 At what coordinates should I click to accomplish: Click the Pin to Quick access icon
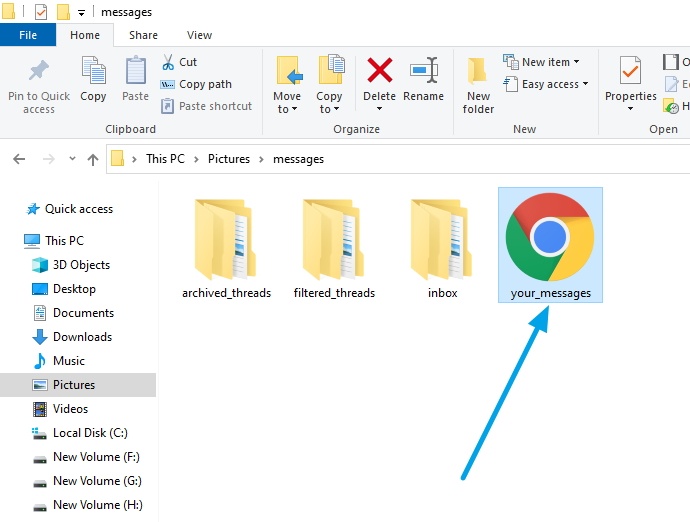tap(38, 71)
